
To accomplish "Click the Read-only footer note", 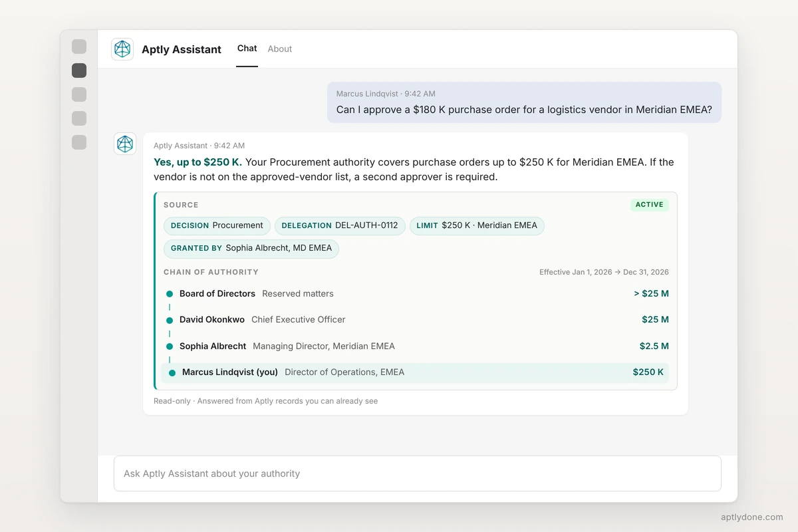I will (x=266, y=401).
